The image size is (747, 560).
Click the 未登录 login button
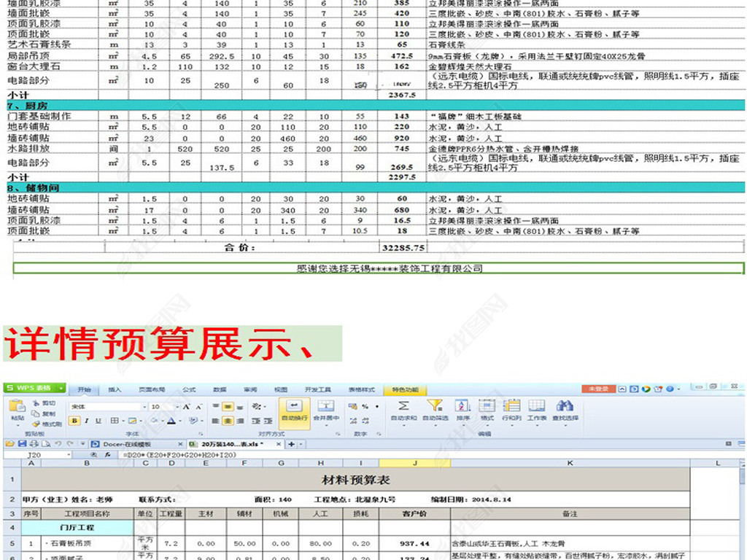[597, 389]
